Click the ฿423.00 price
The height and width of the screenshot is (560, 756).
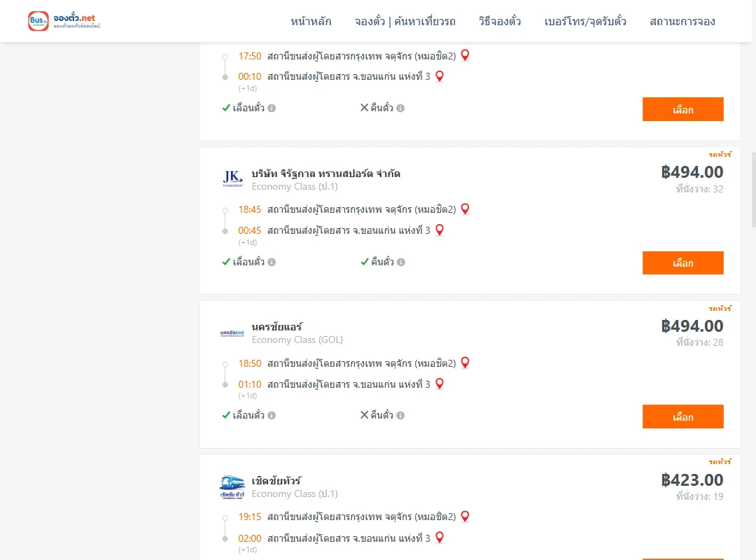tap(692, 480)
